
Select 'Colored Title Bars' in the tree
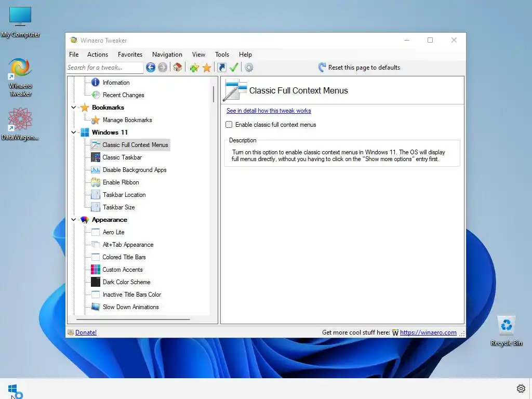coord(124,257)
